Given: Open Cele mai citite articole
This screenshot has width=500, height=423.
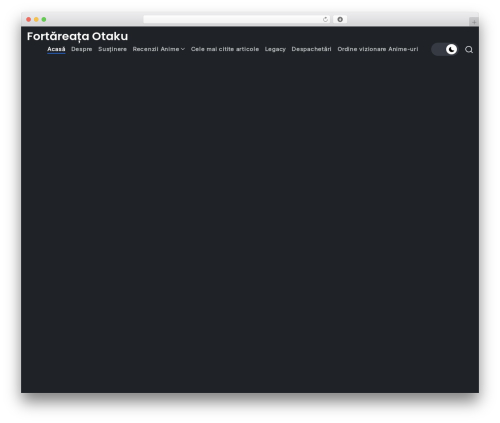Looking at the screenshot, I should pyautogui.click(x=225, y=49).
